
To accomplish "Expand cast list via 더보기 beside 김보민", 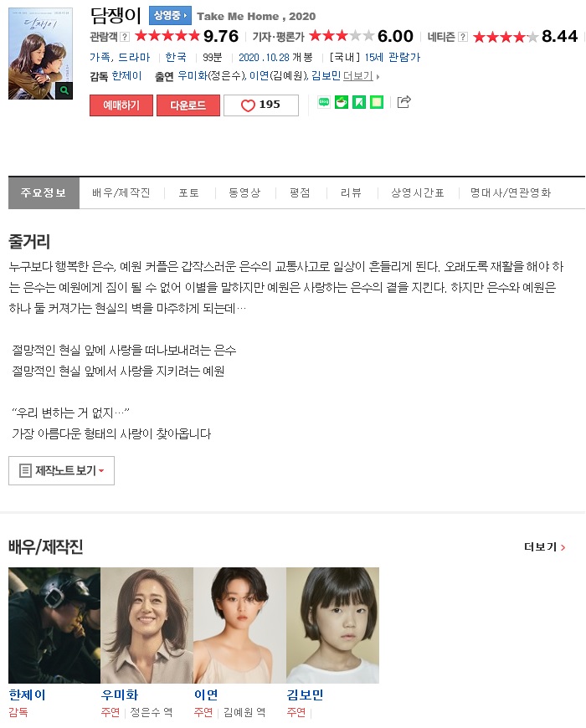I will [x=360, y=76].
